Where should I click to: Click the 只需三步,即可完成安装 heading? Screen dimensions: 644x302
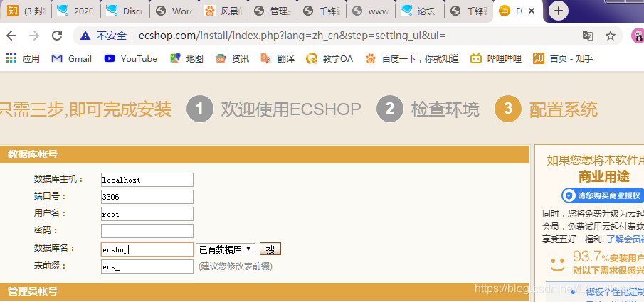85,109
